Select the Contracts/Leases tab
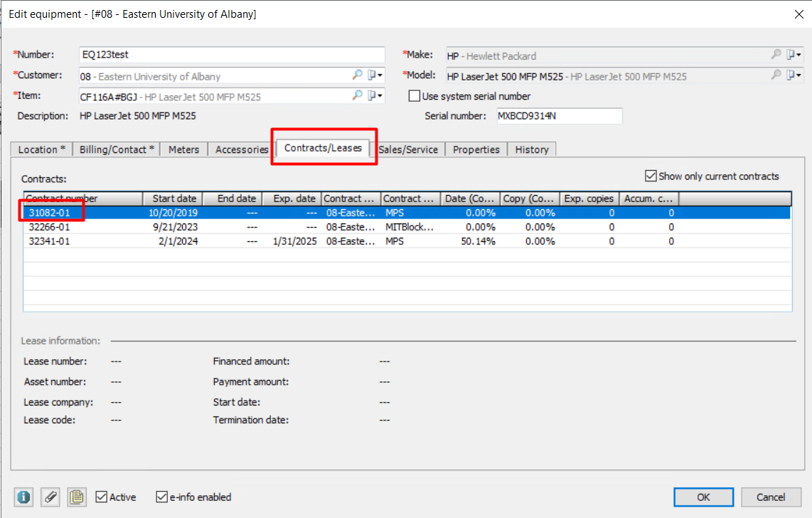 323,147
